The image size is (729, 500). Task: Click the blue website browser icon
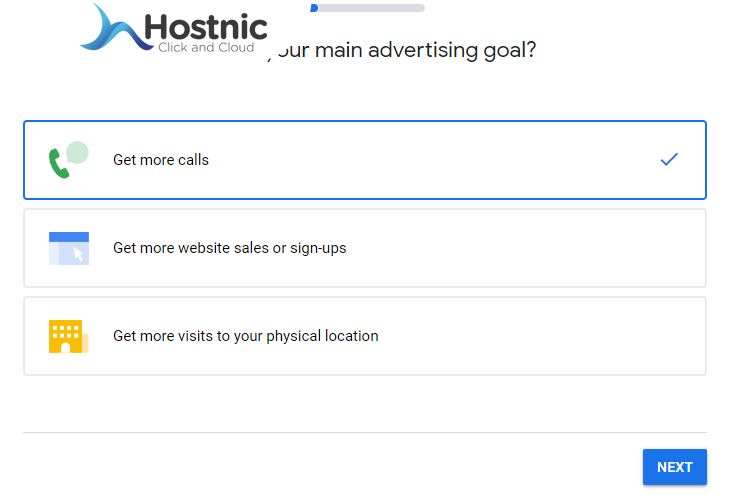69,248
